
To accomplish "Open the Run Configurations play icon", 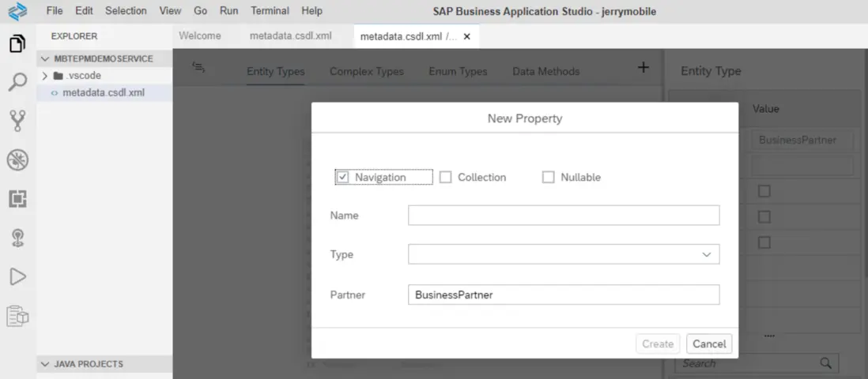I will 17,276.
